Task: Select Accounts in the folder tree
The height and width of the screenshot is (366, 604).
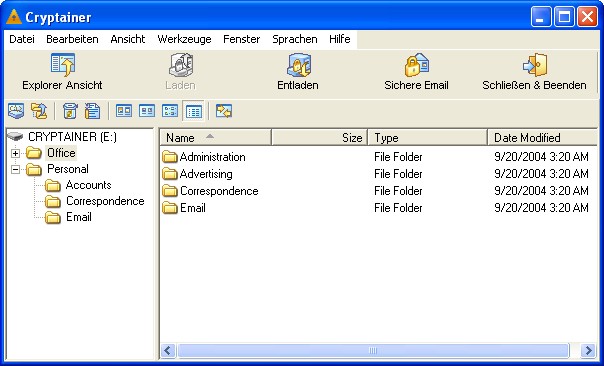Action: tap(89, 185)
